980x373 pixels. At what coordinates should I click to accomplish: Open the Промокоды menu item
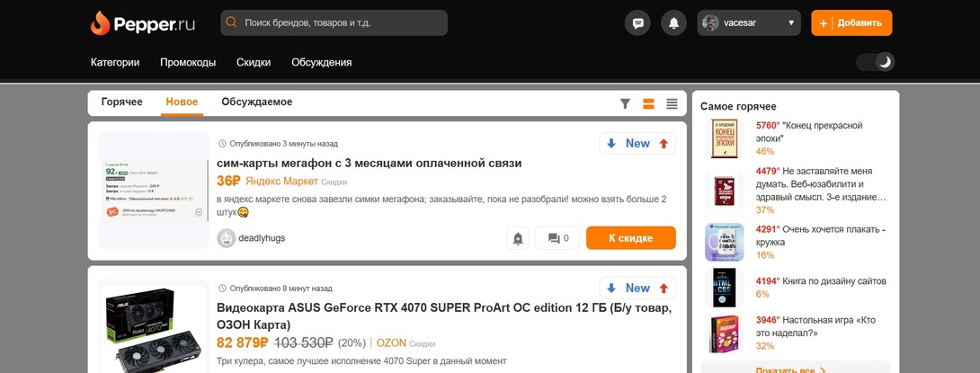tap(188, 63)
